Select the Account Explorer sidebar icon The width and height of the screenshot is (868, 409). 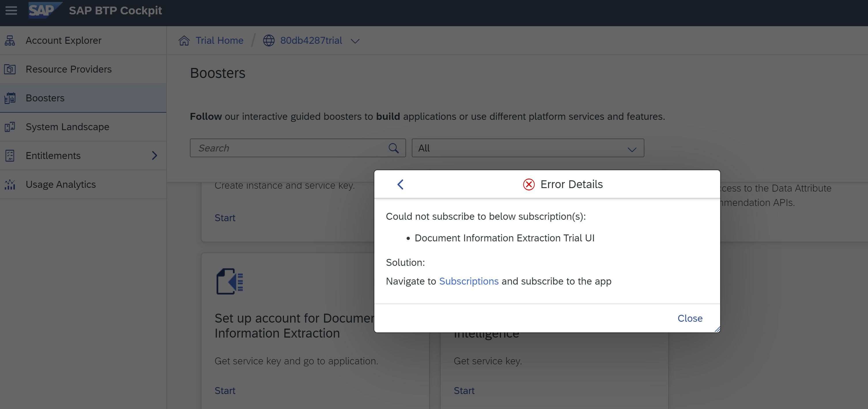(x=10, y=40)
